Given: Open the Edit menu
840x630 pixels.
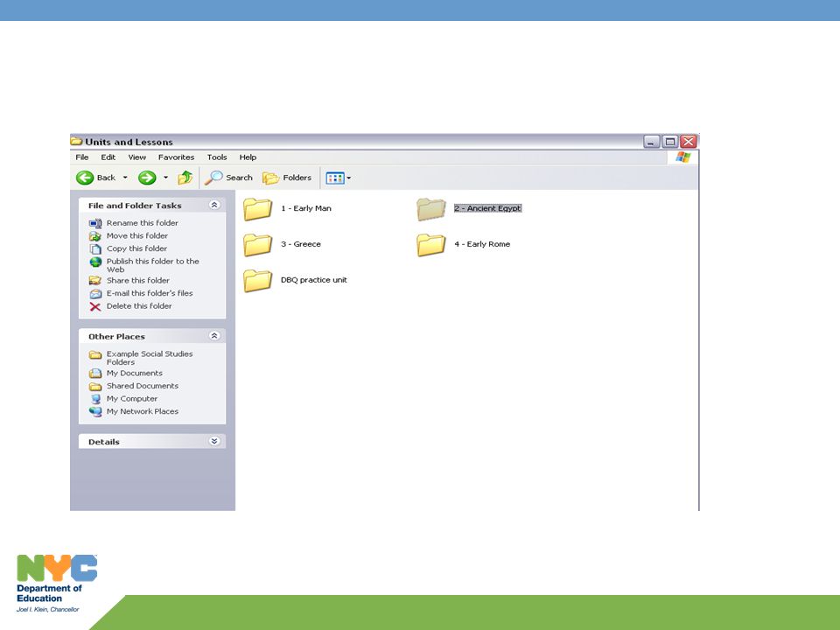Looking at the screenshot, I should 108,157.
